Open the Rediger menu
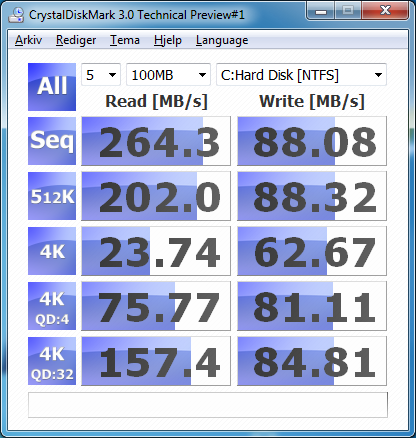Viewport: 417px width, 438px height. tap(76, 40)
